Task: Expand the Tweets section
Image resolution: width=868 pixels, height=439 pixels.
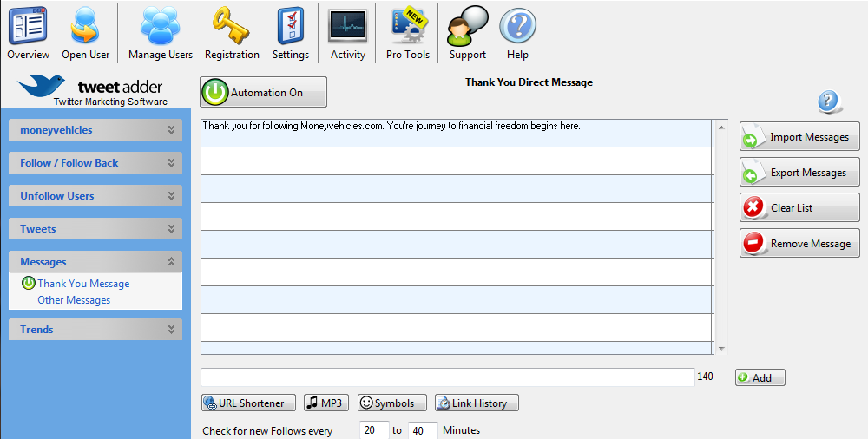Action: click(x=95, y=229)
